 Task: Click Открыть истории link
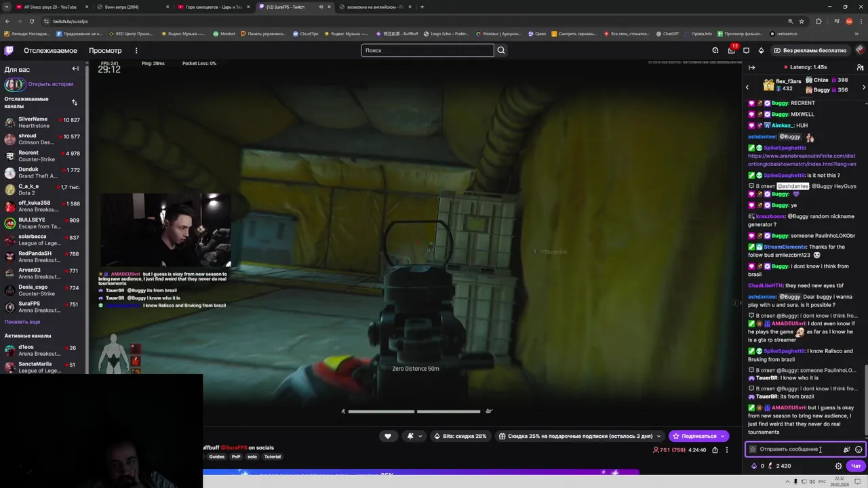(50, 84)
